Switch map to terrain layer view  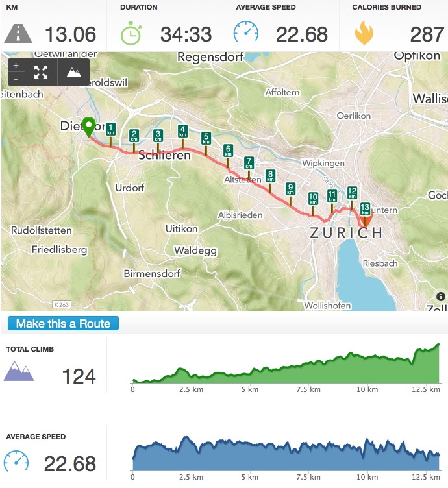73,72
